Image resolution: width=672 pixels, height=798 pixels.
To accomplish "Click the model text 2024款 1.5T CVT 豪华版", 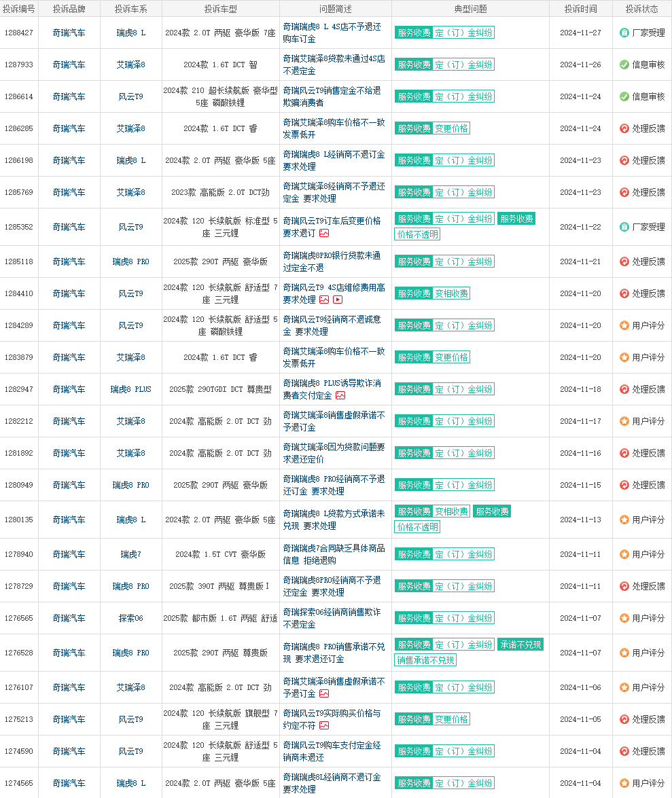I will click(x=220, y=554).
